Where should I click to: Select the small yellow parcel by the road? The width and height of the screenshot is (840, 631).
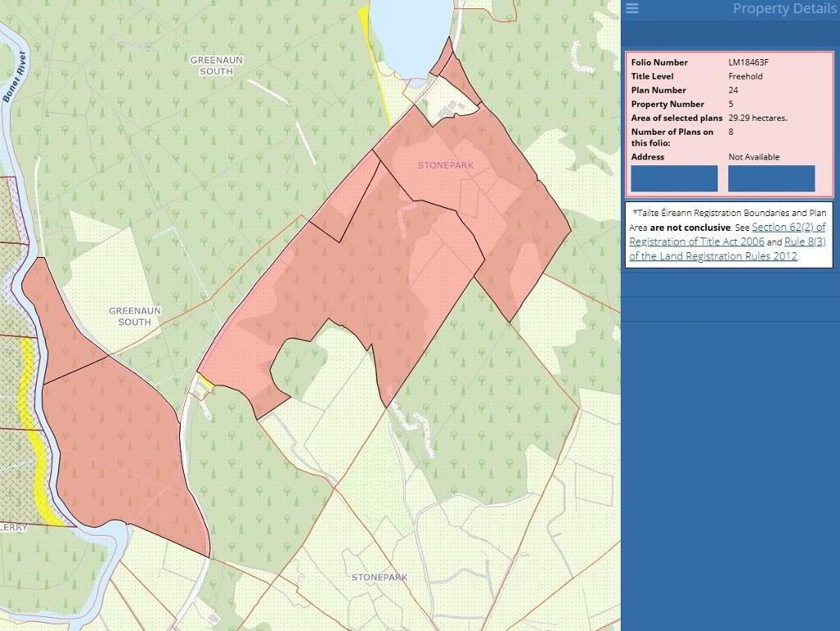click(x=205, y=380)
